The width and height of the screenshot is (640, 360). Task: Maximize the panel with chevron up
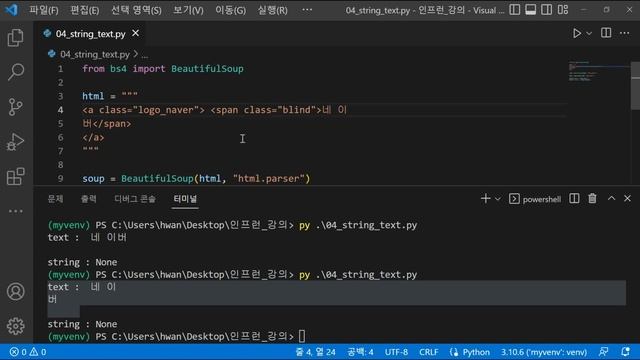(611, 198)
